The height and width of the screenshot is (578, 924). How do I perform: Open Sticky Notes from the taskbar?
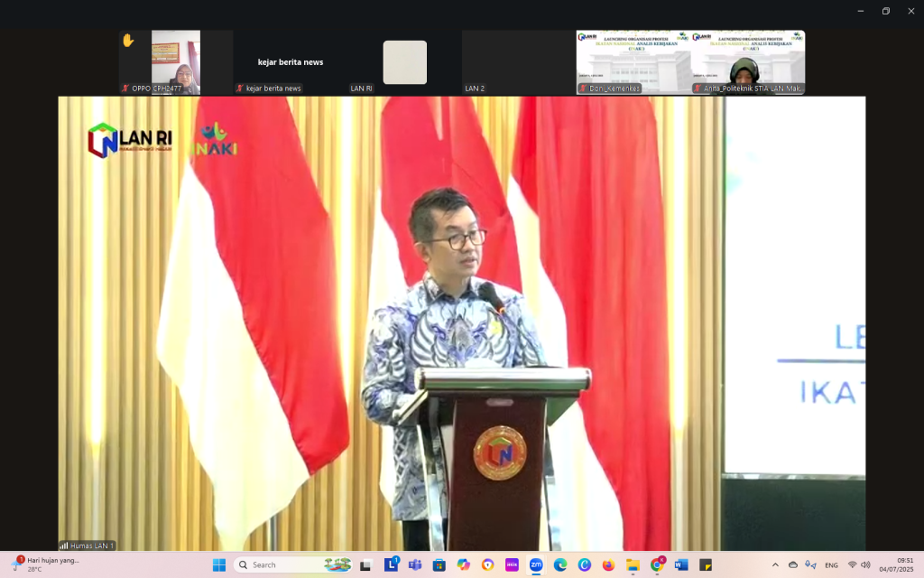coord(706,565)
